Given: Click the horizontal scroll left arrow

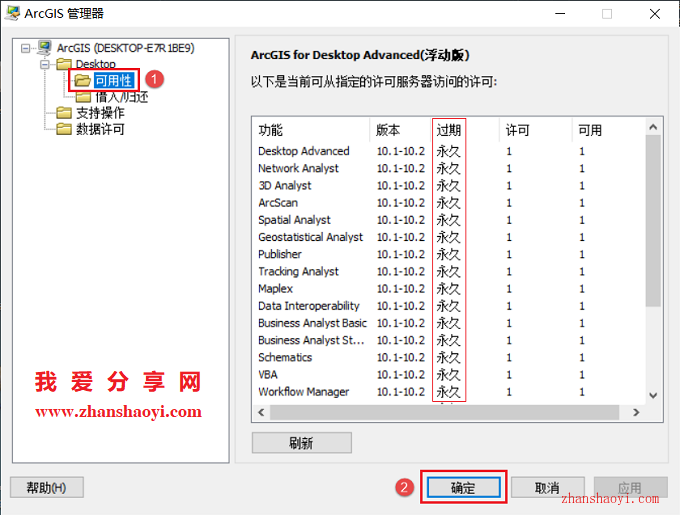Looking at the screenshot, I should pyautogui.click(x=262, y=412).
